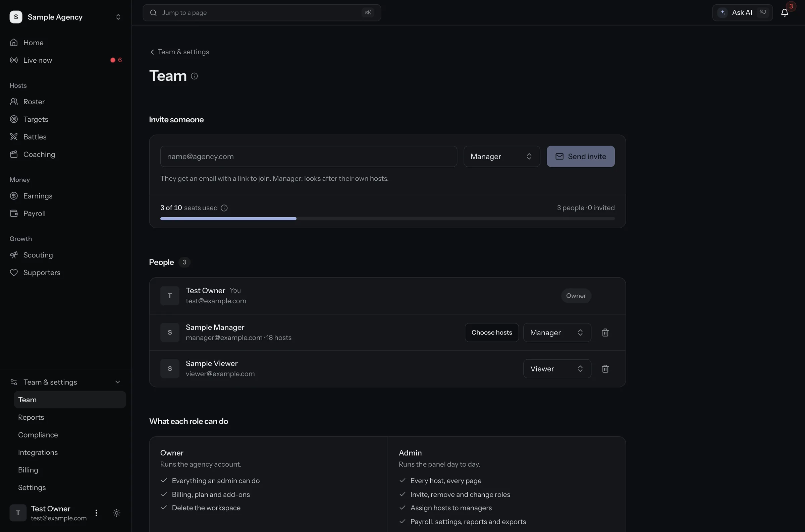
Task: Click the Test Owner avatar in People list
Action: click(170, 296)
